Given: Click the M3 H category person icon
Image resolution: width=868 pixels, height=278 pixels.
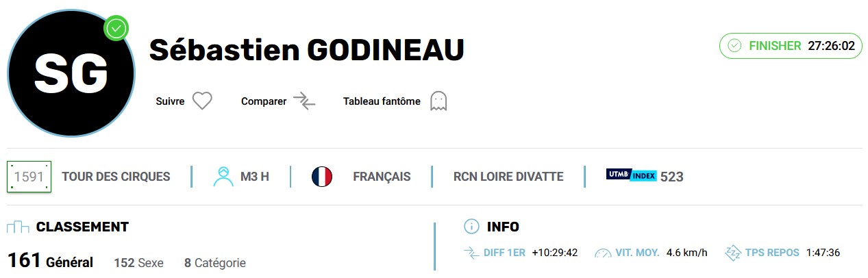Looking at the screenshot, I should click(223, 176).
